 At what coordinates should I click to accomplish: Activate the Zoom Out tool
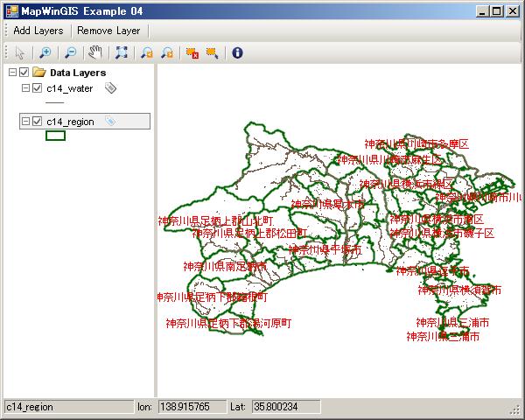(70, 52)
